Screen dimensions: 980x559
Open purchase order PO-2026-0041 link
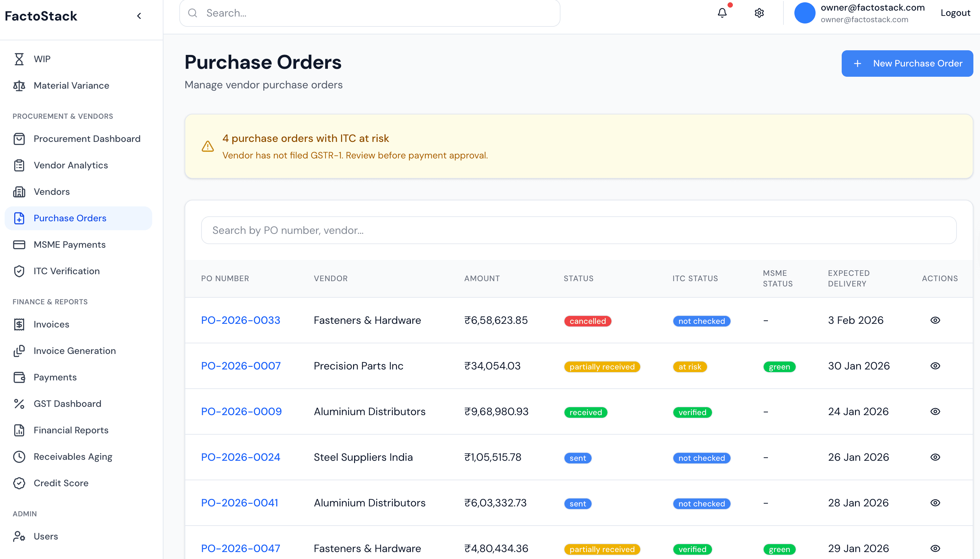(240, 502)
